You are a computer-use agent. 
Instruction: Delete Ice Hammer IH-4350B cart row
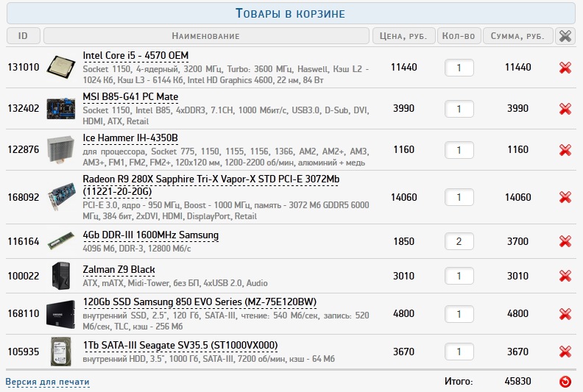pos(565,150)
